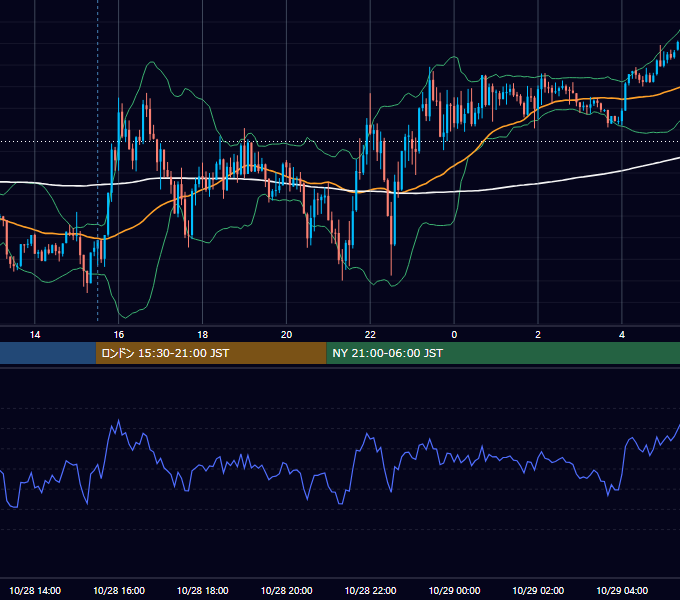Click the 10/29 00:00 date label
Image resolution: width=680 pixels, height=600 pixels.
click(454, 590)
